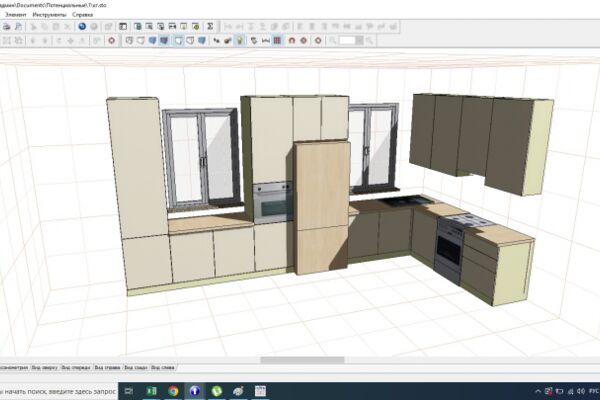Click the blue circle app on the taskbar

(195, 391)
